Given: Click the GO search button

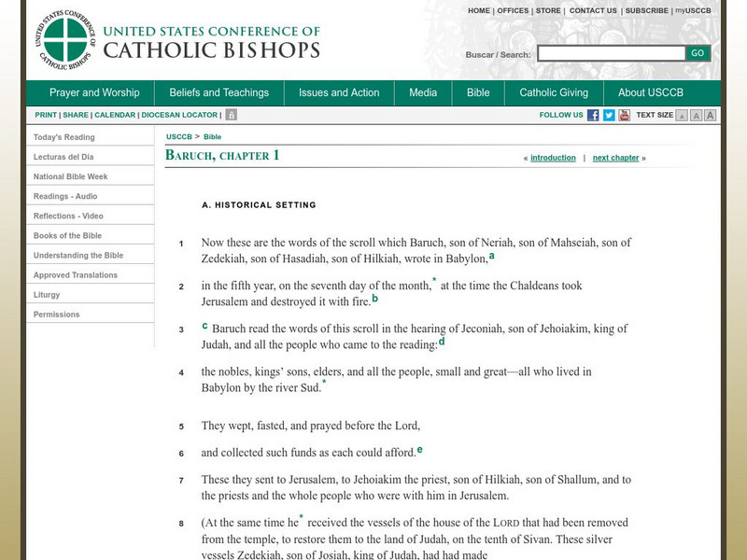Looking at the screenshot, I should (x=697, y=53).
